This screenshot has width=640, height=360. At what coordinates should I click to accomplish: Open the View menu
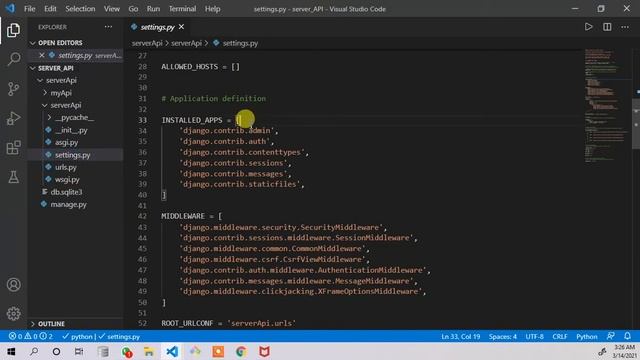pyautogui.click(x=111, y=9)
